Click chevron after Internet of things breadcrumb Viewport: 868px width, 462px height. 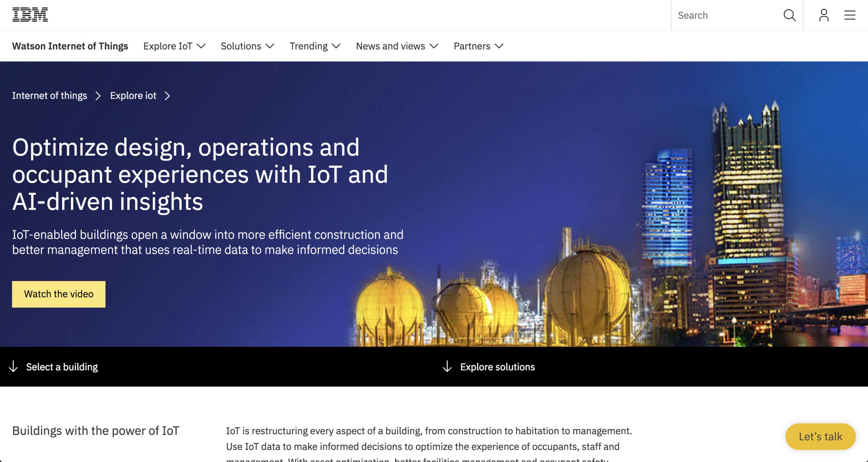(98, 96)
